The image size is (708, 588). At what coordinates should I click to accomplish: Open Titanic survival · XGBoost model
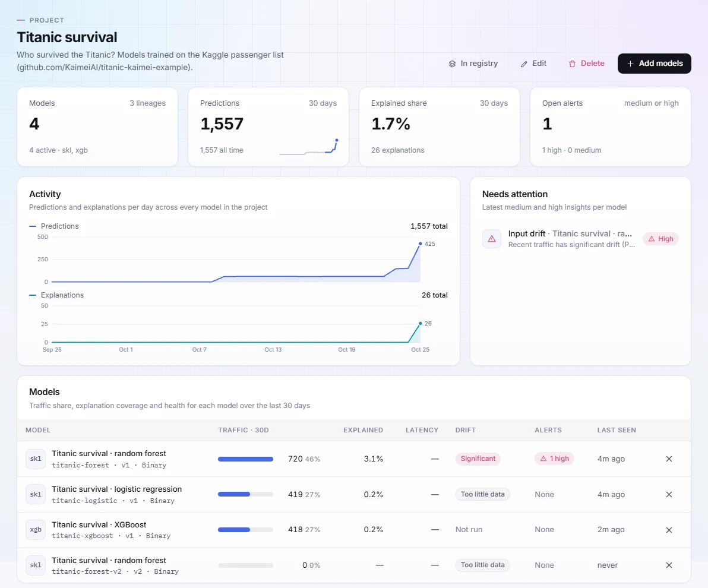[x=99, y=525]
